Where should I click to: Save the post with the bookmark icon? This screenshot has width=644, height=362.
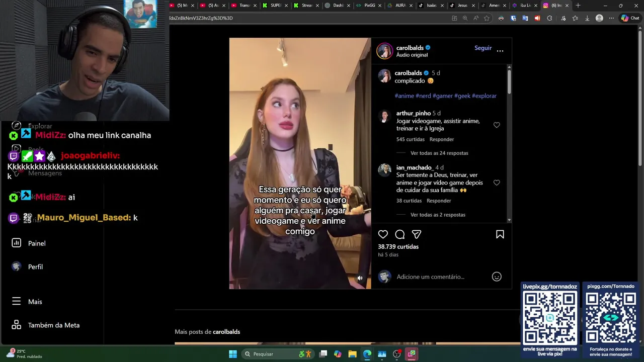pyautogui.click(x=500, y=234)
